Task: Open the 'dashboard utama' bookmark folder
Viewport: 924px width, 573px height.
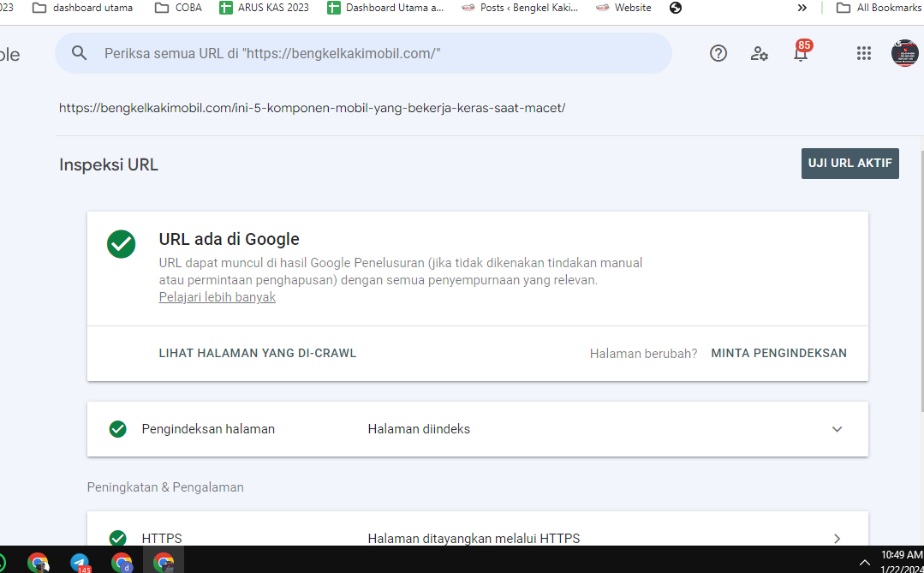Action: click(82, 8)
